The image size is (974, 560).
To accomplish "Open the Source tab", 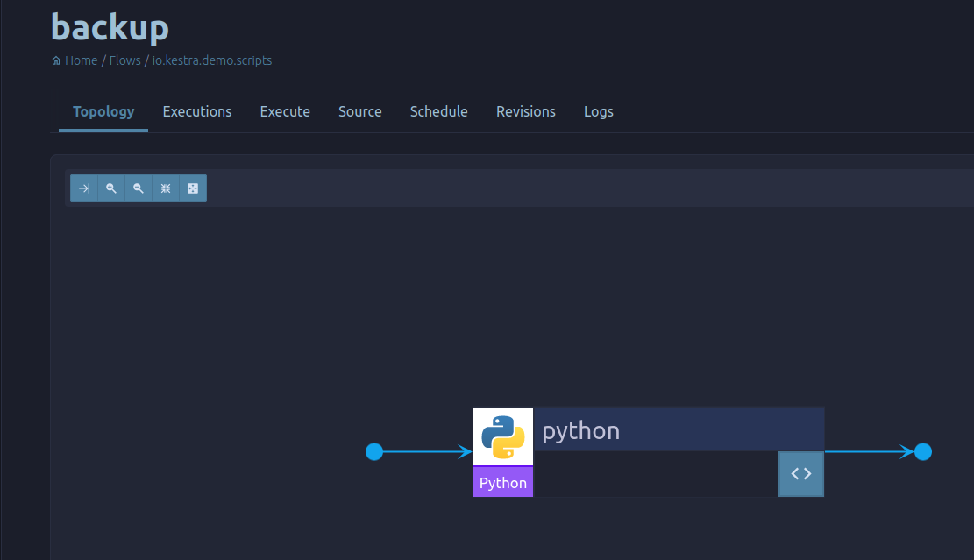I will (x=360, y=112).
